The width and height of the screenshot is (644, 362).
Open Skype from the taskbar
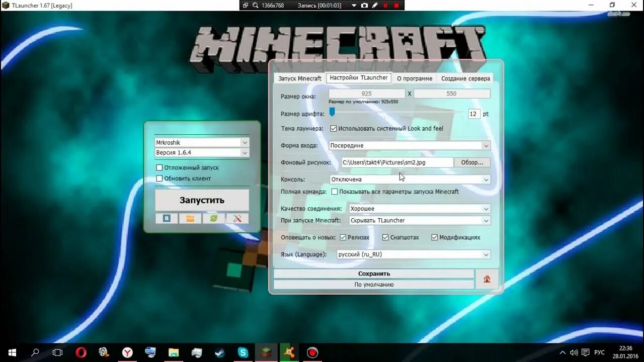pyautogui.click(x=243, y=352)
